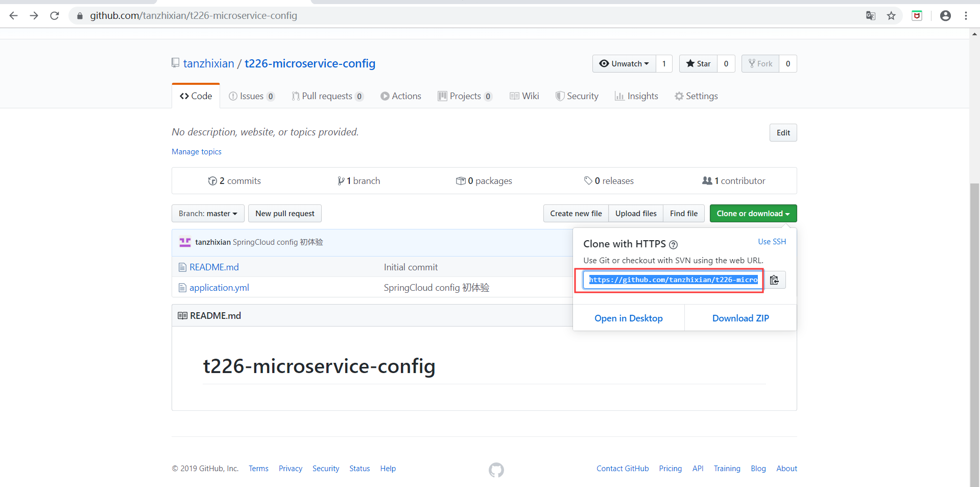This screenshot has width=980, height=487.
Task: Click the Manage topics link
Action: pyautogui.click(x=197, y=152)
